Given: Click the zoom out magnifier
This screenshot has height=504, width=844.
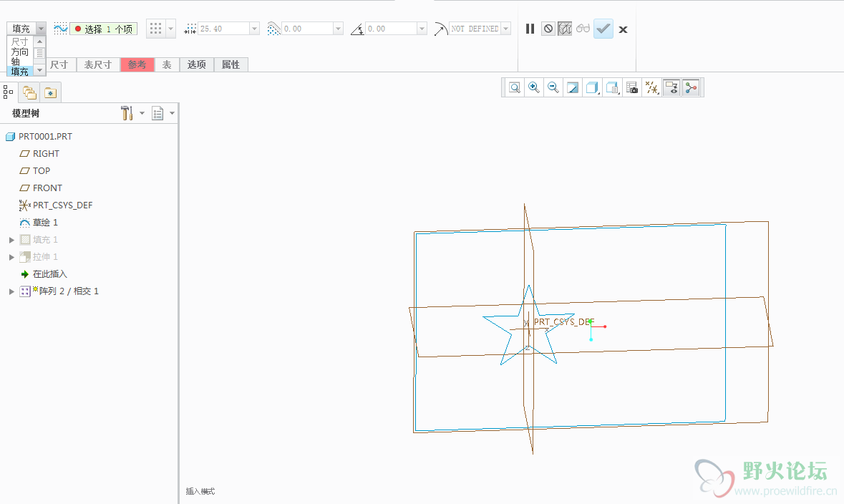Looking at the screenshot, I should pos(553,87).
